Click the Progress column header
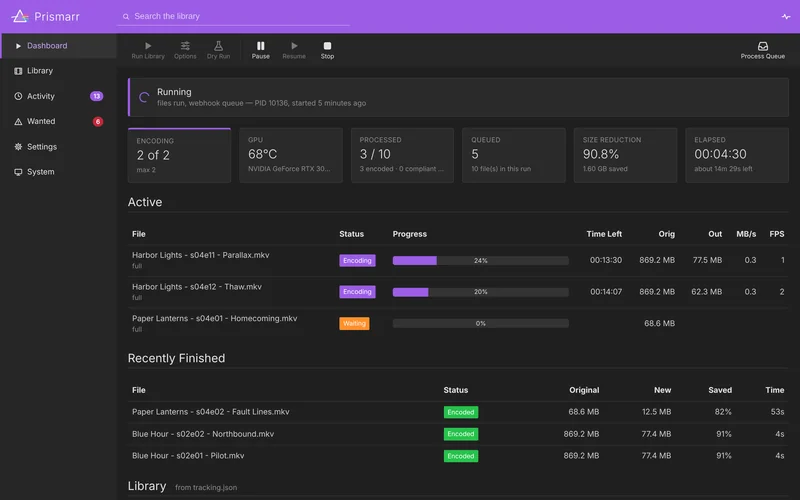This screenshot has height=500, width=800. [x=410, y=234]
